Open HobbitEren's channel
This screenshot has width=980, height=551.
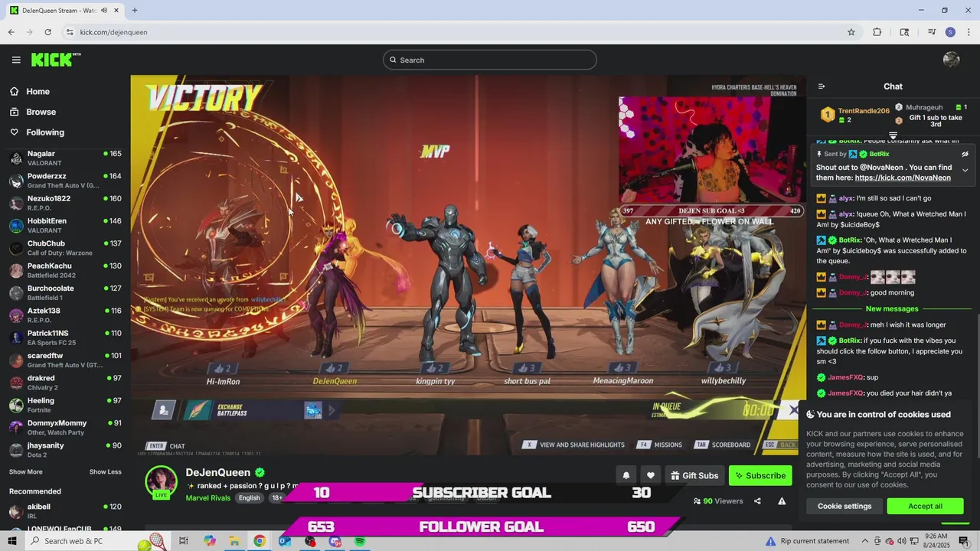tap(65, 226)
